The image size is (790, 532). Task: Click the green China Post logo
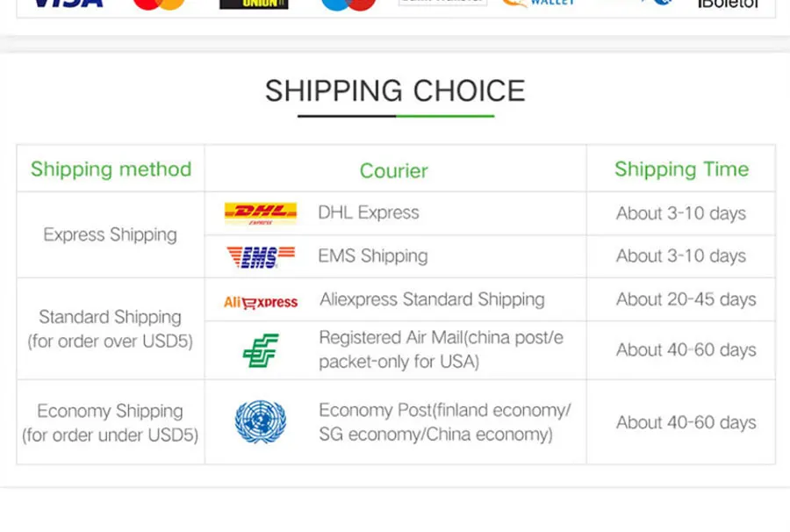[x=261, y=350]
